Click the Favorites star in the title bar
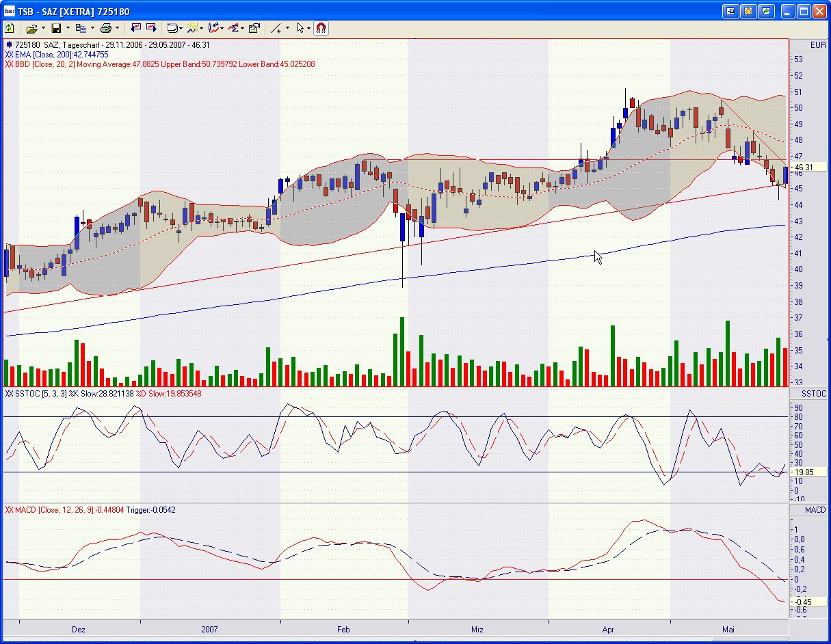 point(748,11)
